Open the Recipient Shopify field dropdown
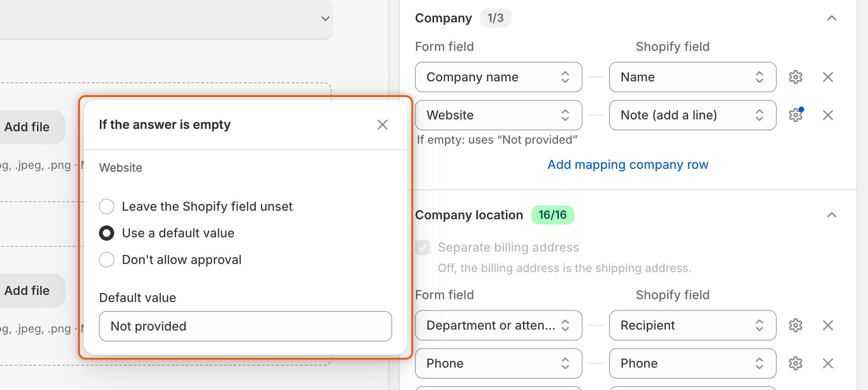 pos(693,325)
